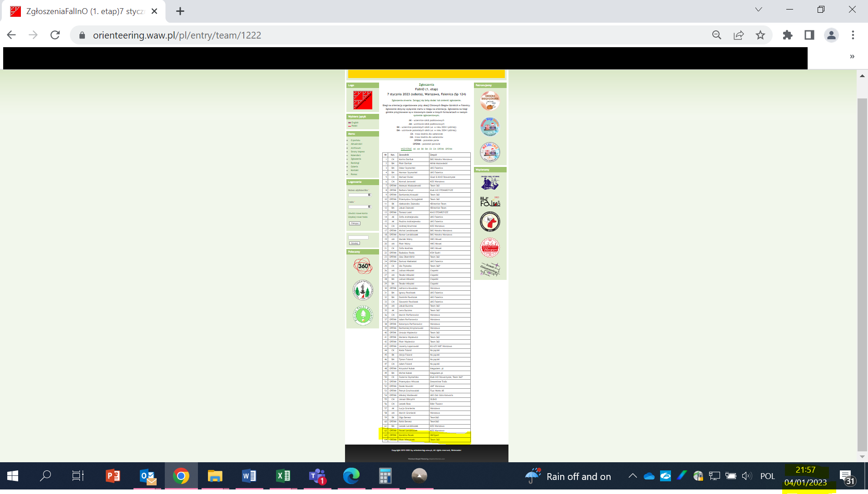Open the Chrome profile avatar
868x494 pixels.
coord(831,35)
